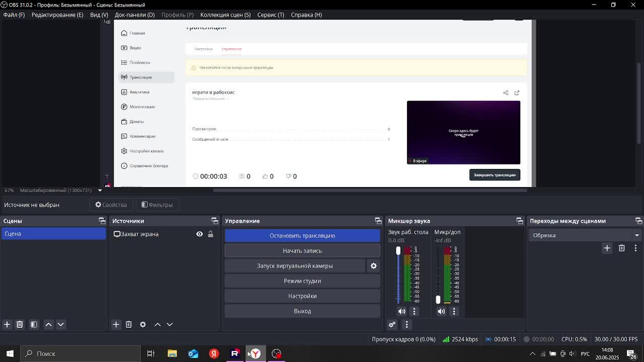Open OBS Studio taskbar icon
Image resolution: width=644 pixels, height=362 pixels.
click(276, 353)
